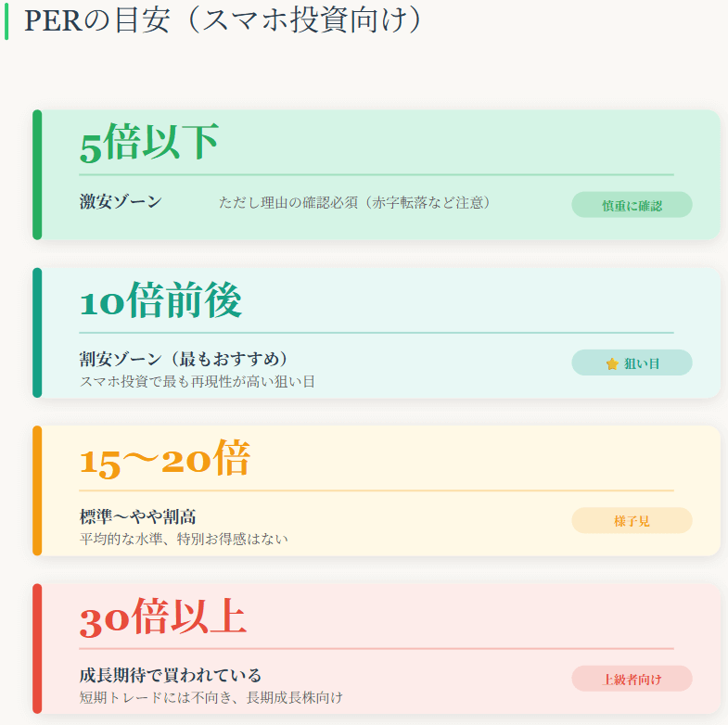Click the red left bar of 30倍以上 card
Screen dimensions: 728x725
pos(37,648)
